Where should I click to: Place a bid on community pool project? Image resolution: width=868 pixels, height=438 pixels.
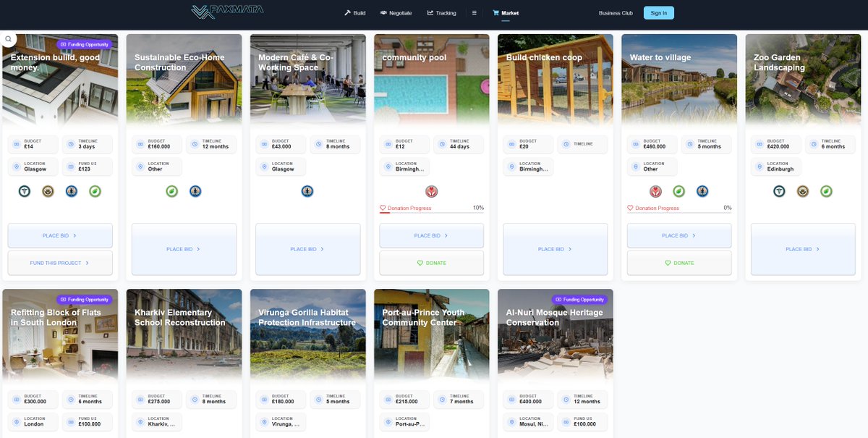[432, 235]
